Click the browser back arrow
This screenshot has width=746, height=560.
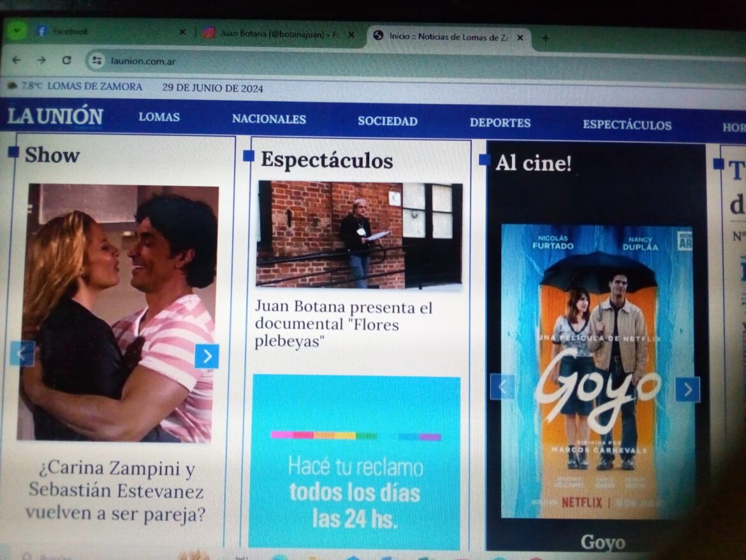[x=17, y=60]
